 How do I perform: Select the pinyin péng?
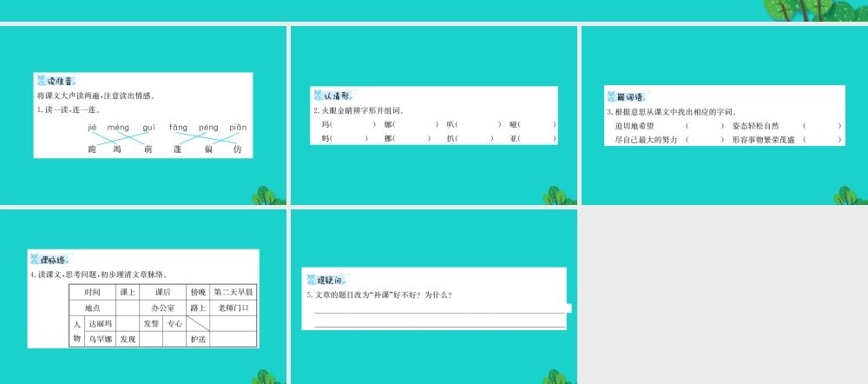(208, 128)
